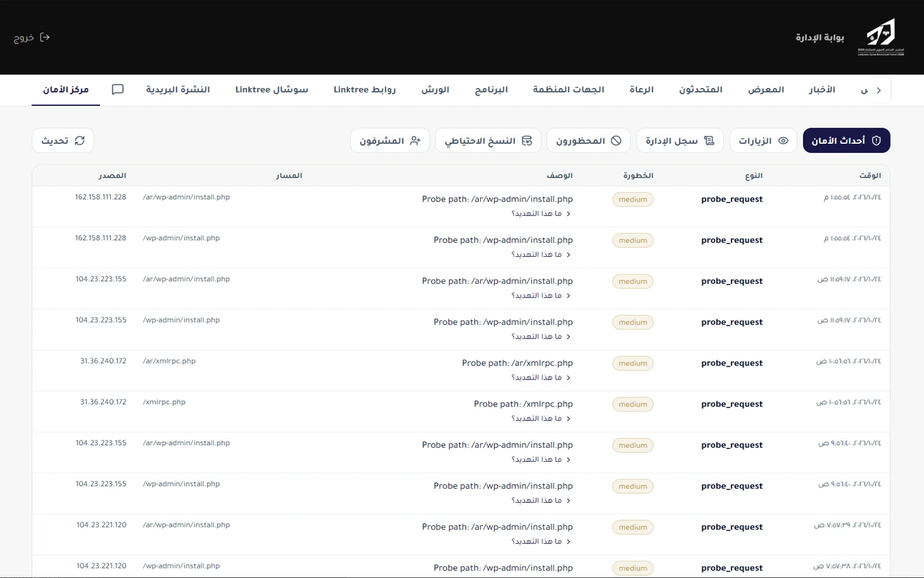Image resolution: width=924 pixels, height=578 pixels.
Task: Open the روابط Linktree tab
Action: click(x=364, y=89)
